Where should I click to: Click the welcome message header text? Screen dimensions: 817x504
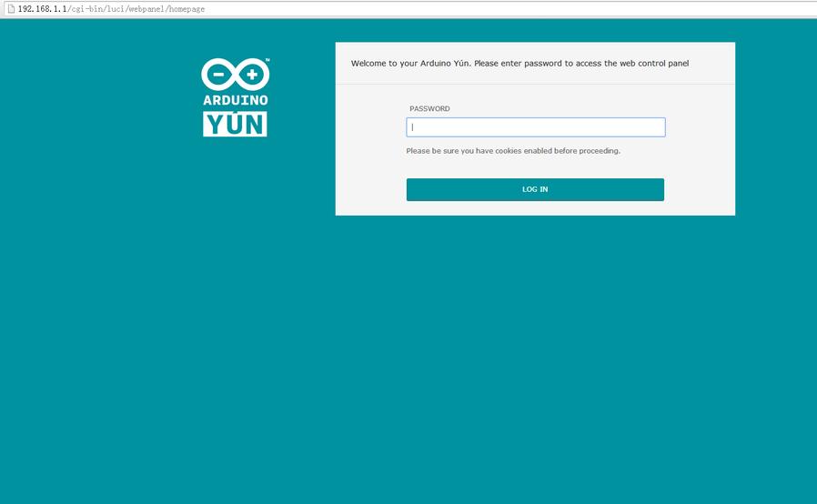519,64
